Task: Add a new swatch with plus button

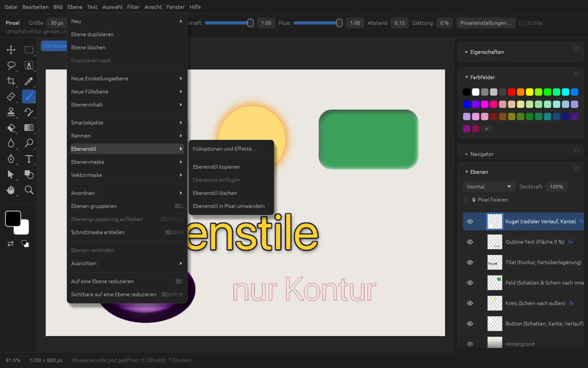Action: coord(487,129)
